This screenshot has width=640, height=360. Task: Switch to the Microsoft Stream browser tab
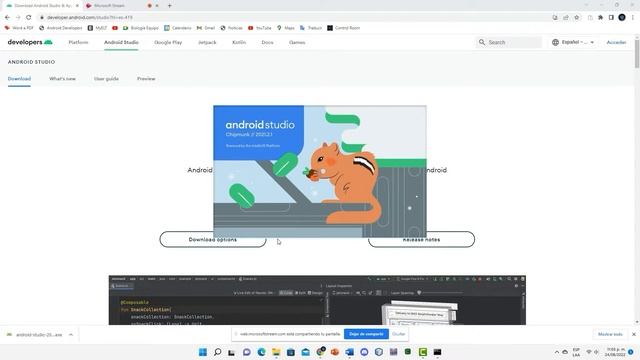118,6
